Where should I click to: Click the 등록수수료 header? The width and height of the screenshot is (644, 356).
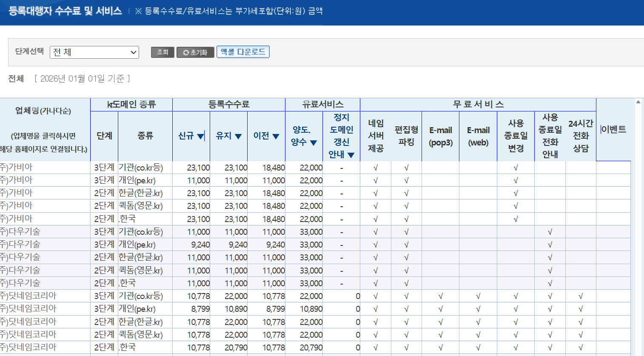click(x=229, y=105)
